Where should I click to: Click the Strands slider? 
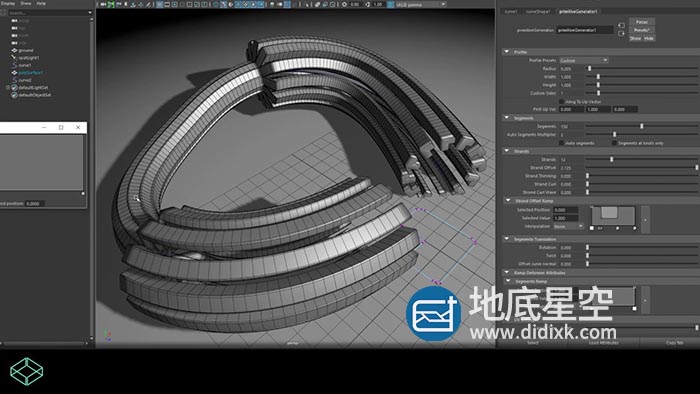tap(642, 159)
